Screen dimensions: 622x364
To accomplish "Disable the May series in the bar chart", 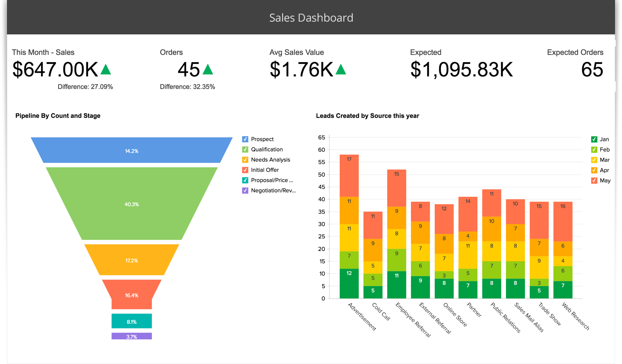I will pos(594,180).
